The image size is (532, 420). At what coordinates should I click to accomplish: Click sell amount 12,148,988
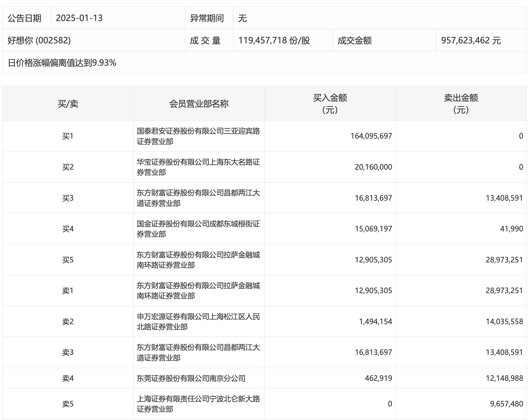pos(504,378)
